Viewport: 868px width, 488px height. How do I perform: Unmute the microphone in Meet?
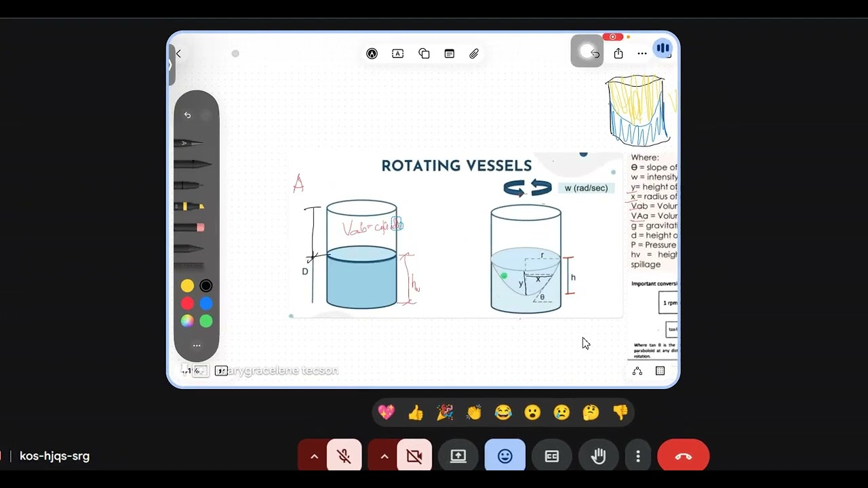344,456
